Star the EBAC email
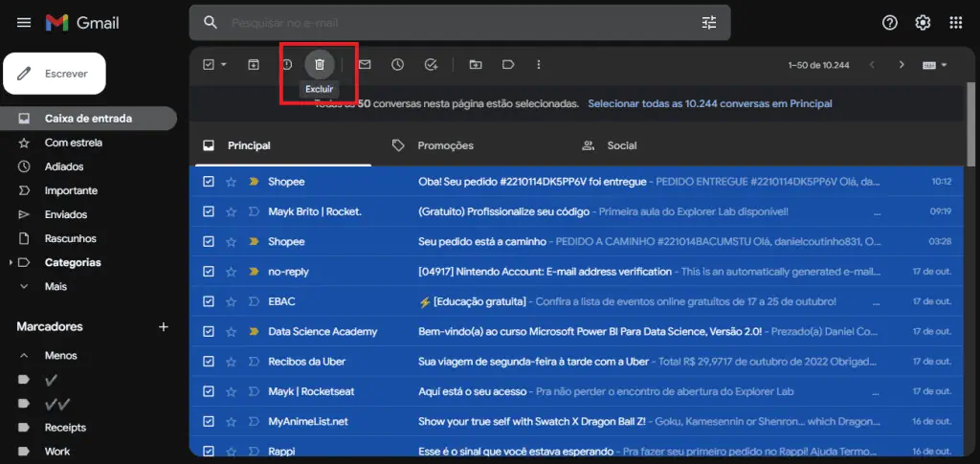The height and width of the screenshot is (464, 980). (232, 301)
